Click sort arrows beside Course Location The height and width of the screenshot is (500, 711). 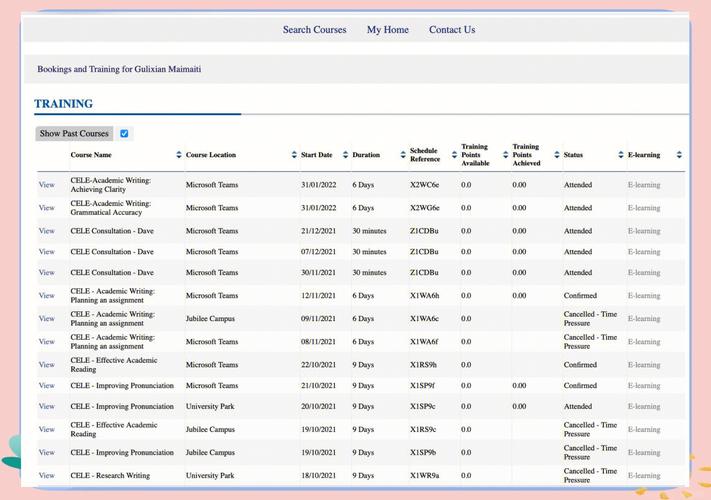click(x=294, y=155)
